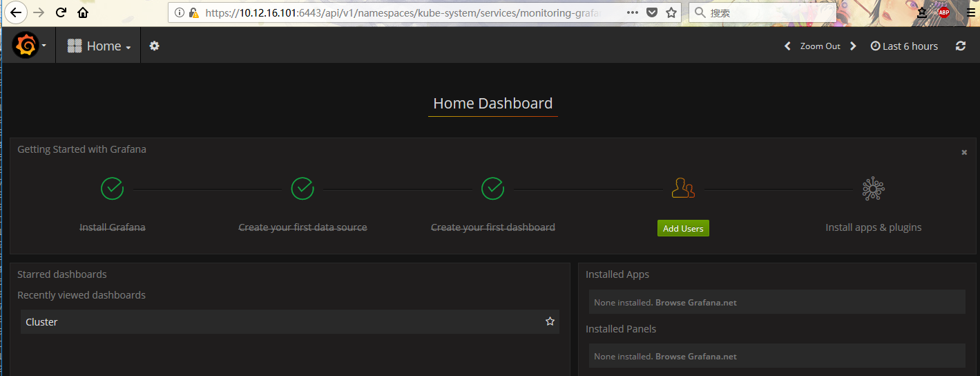Go back in browser
The image size is (980, 376).
17,12
